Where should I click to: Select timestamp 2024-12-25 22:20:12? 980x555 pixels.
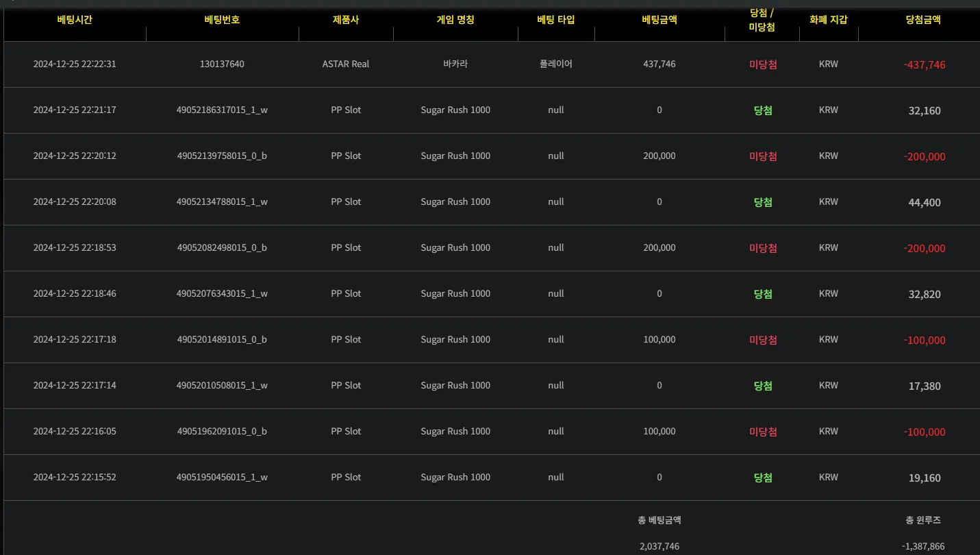point(75,156)
